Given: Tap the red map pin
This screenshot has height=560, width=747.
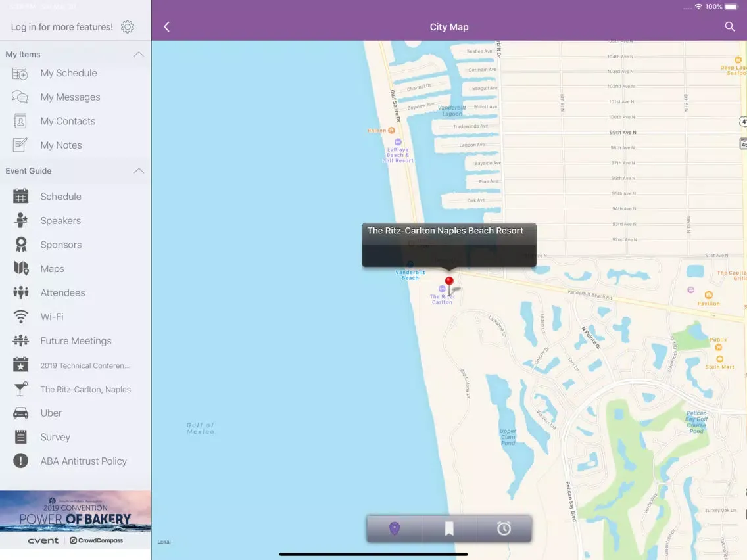Looking at the screenshot, I should click(449, 286).
